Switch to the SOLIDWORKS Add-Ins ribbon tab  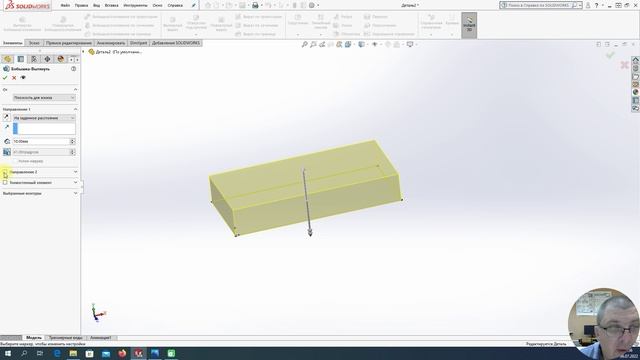click(x=176, y=43)
